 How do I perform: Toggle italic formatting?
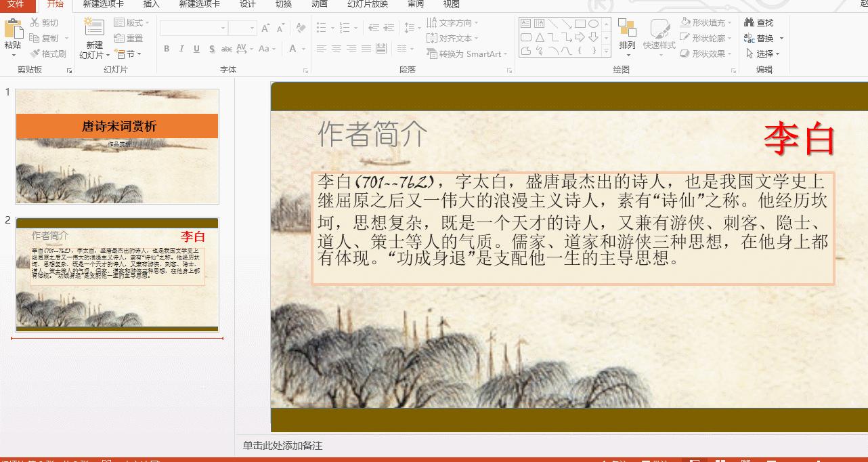point(181,49)
